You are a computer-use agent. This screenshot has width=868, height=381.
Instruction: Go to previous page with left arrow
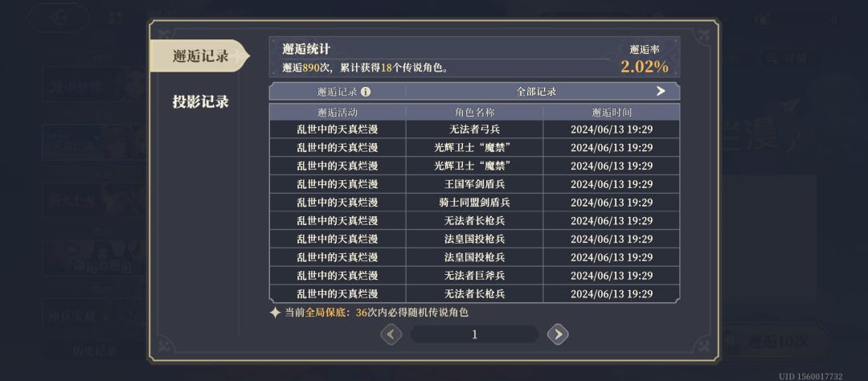[x=391, y=334]
